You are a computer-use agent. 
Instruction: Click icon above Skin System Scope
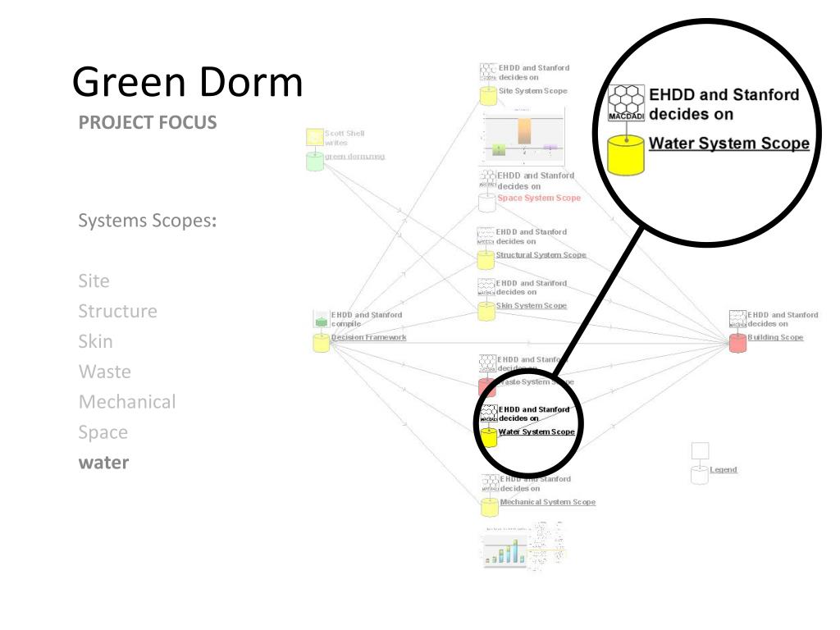pyautogui.click(x=486, y=287)
